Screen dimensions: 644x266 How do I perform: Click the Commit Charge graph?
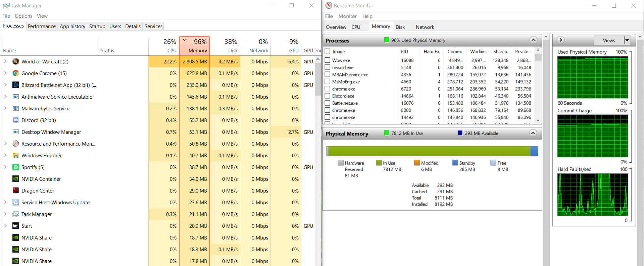tap(593, 136)
